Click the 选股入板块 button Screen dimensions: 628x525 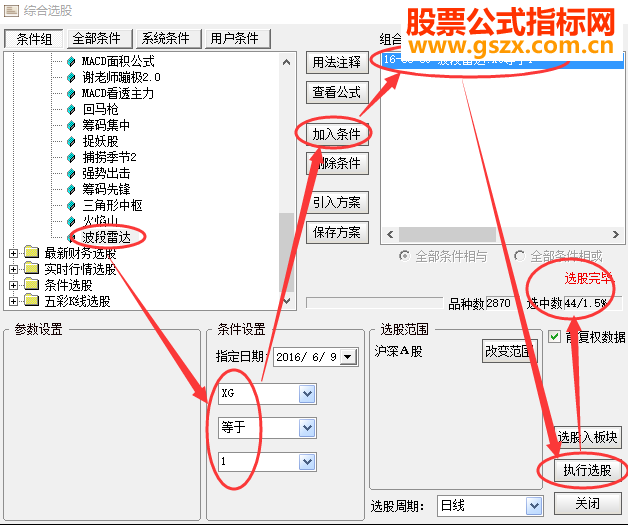[587, 437]
